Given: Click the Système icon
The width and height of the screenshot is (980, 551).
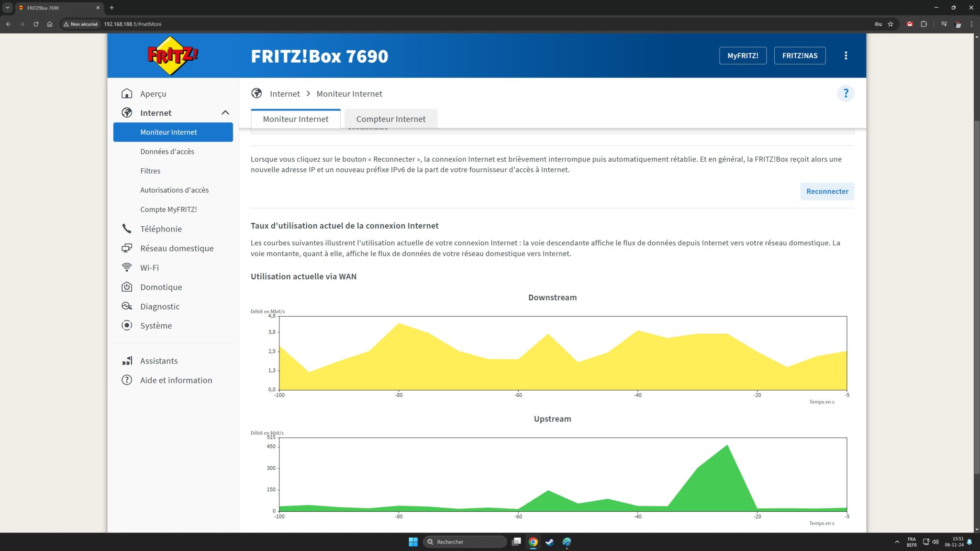Looking at the screenshot, I should coord(127,325).
